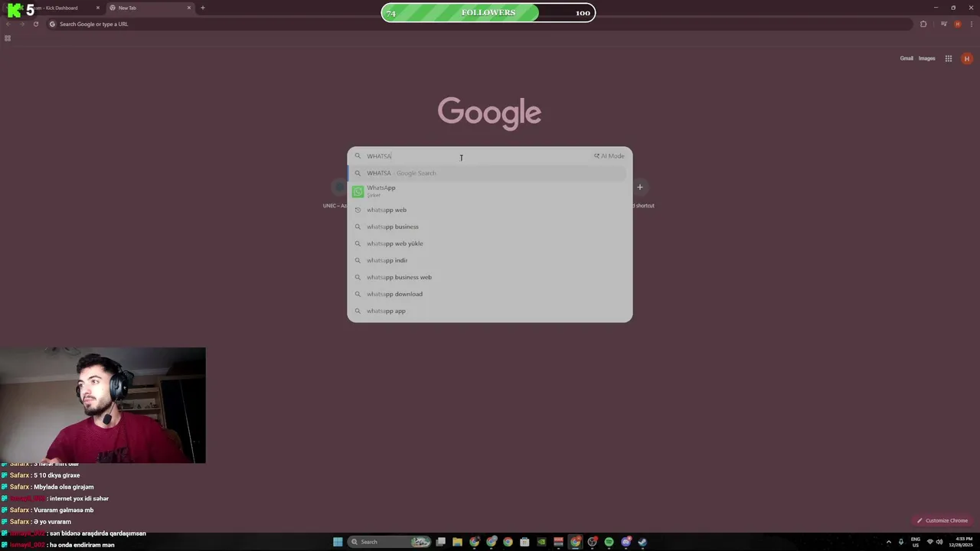
Task: Click the Add shortcut plus button
Action: [640, 187]
